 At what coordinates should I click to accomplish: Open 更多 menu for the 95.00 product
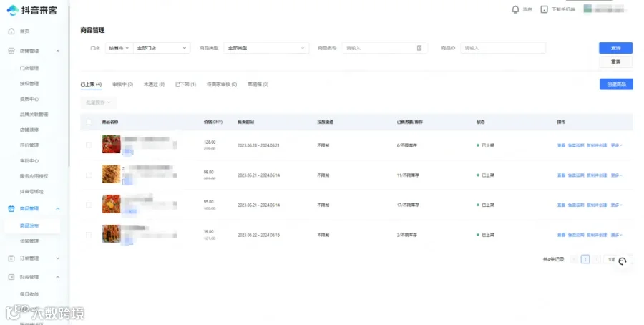click(x=616, y=205)
